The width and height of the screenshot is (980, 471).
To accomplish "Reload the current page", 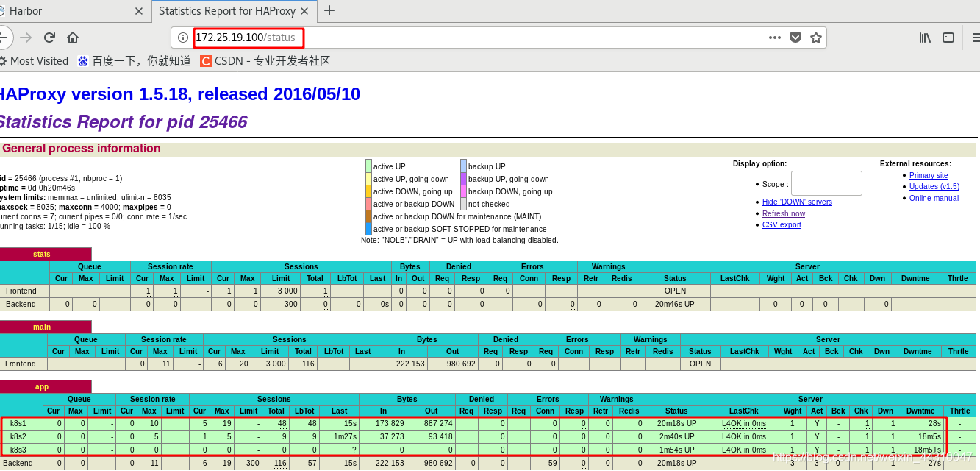I will (x=49, y=38).
